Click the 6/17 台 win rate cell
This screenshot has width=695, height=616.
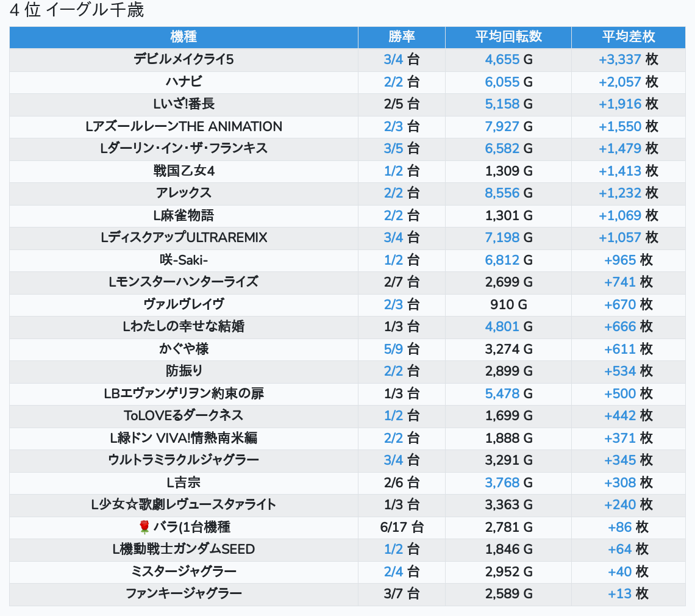click(x=402, y=527)
